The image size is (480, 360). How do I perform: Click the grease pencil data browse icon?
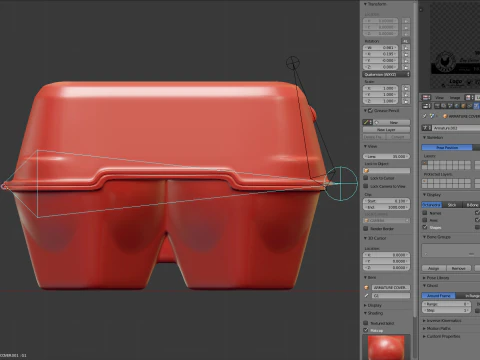[367, 122]
